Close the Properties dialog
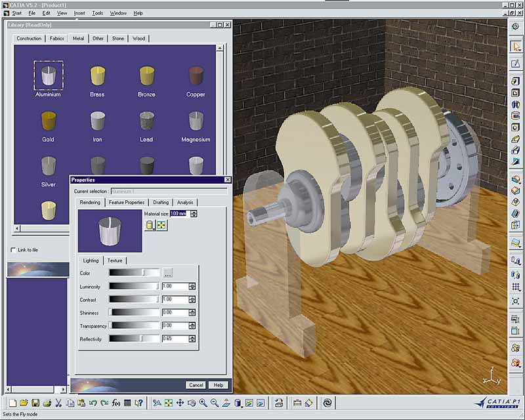The height and width of the screenshot is (420, 525). pos(228,180)
